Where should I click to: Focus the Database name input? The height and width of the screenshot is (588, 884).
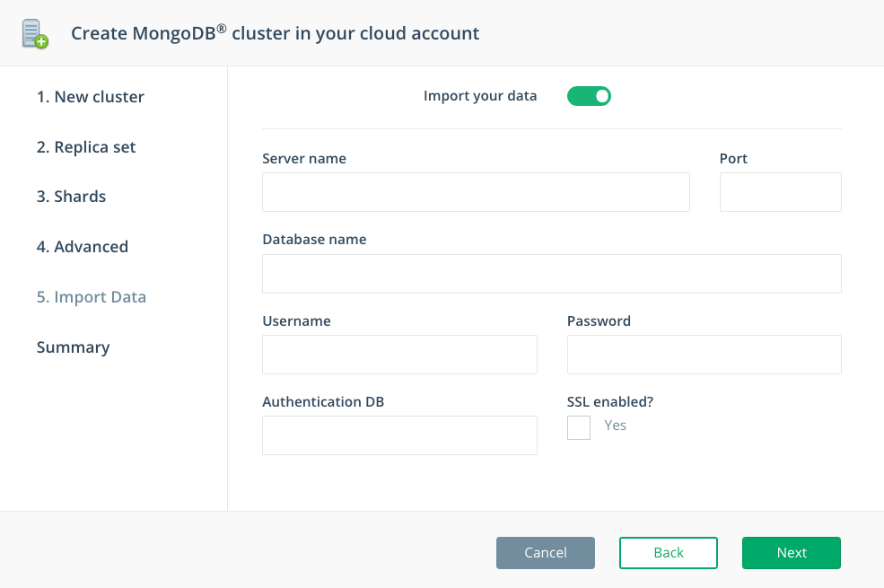[x=551, y=274]
